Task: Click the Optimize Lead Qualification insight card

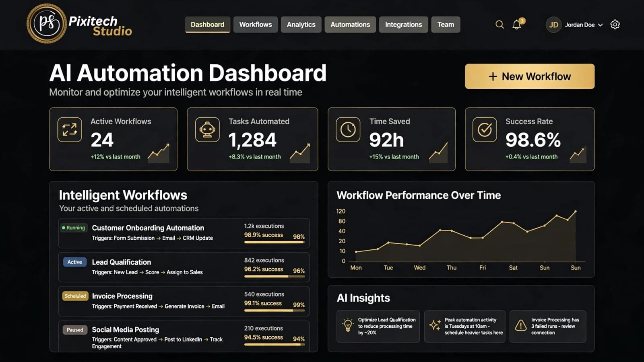Action: tap(378, 326)
